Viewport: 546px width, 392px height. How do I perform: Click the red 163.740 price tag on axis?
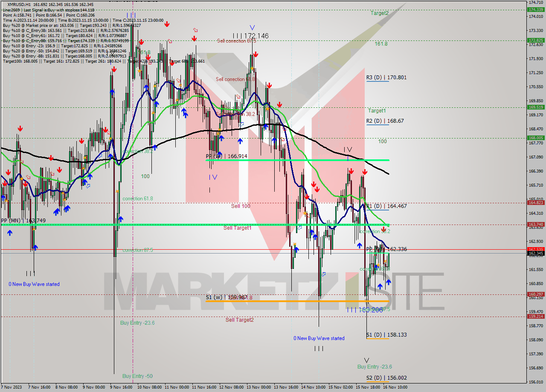536,224
